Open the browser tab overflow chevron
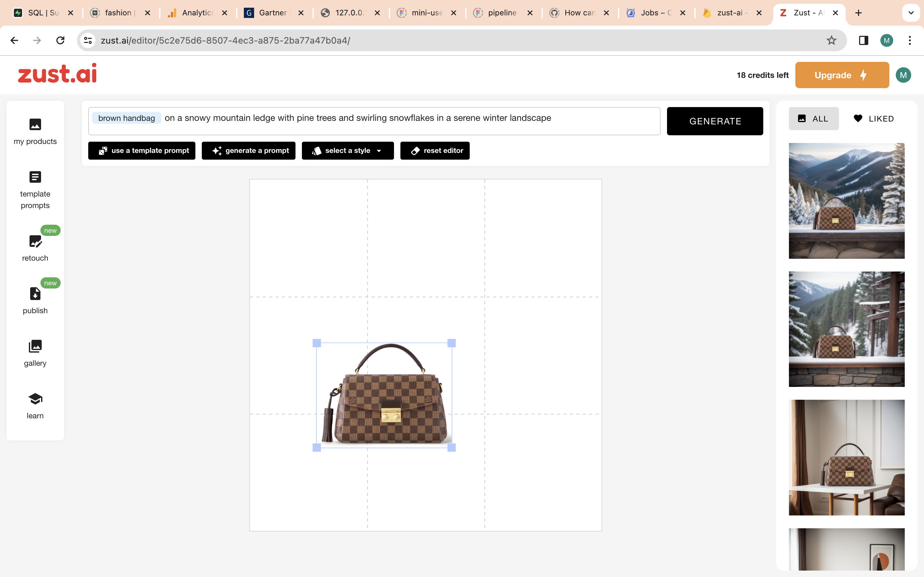The image size is (924, 577). click(x=911, y=13)
